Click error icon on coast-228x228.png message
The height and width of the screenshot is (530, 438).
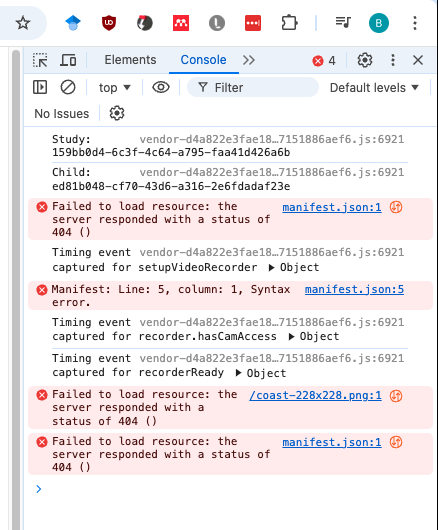pyautogui.click(x=42, y=395)
